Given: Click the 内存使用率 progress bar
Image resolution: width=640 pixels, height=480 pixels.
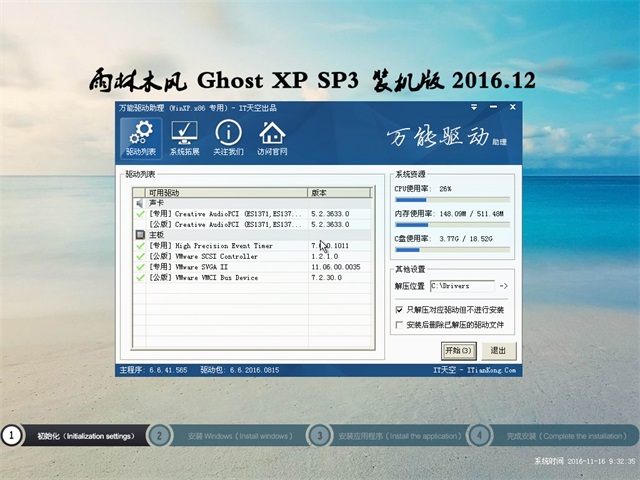Looking at the screenshot, I should point(452,225).
